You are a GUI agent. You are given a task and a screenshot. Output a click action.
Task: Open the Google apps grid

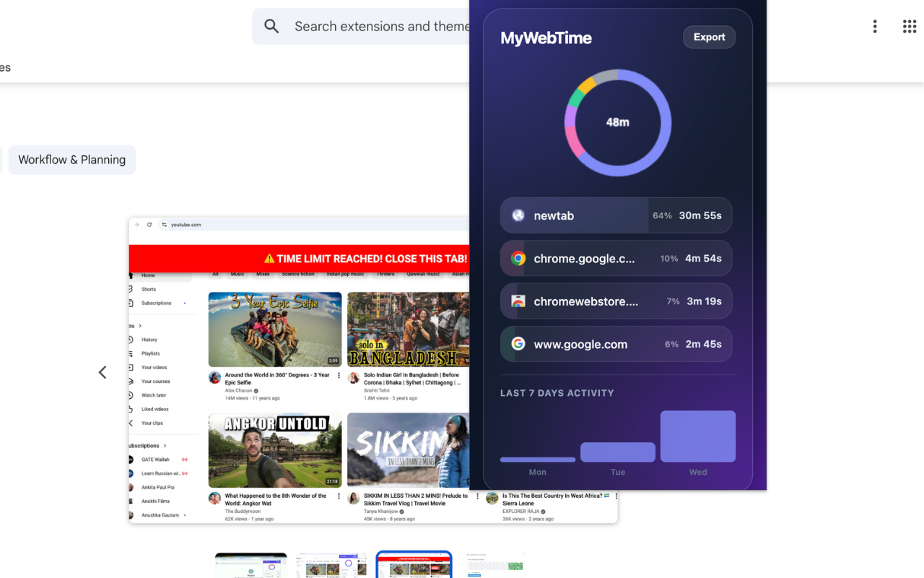[x=909, y=27]
